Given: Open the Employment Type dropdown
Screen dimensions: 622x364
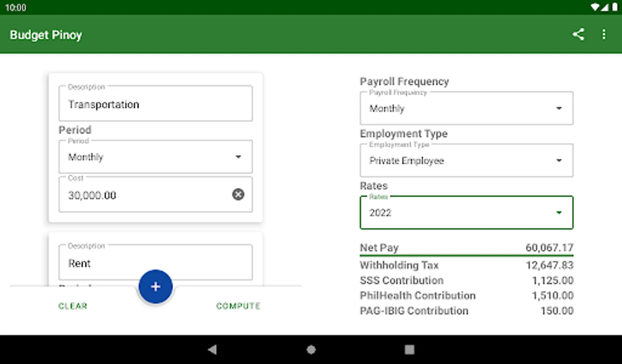Looking at the screenshot, I should tap(466, 160).
